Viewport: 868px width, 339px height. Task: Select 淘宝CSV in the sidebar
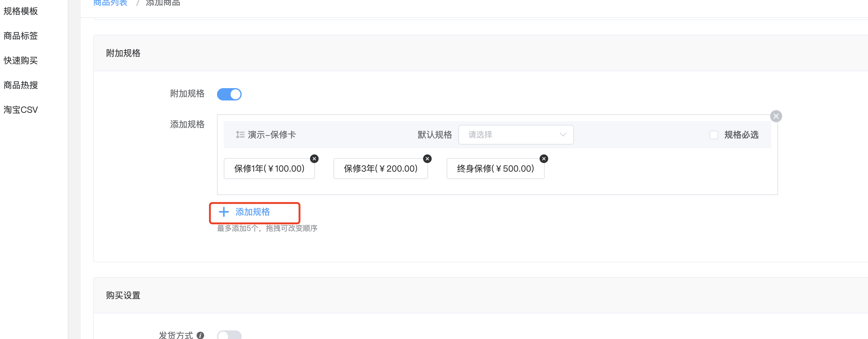(x=21, y=110)
